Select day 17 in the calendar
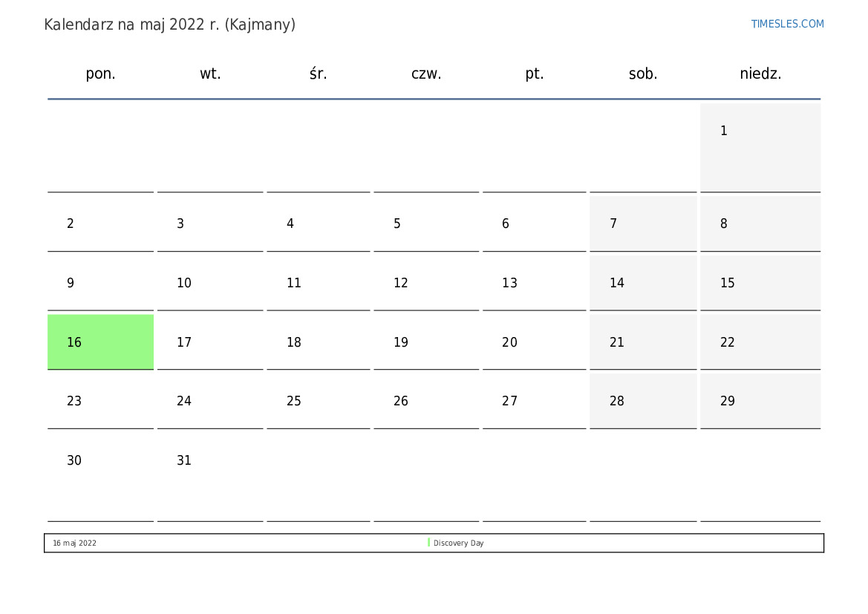The image size is (868, 614). click(210, 342)
